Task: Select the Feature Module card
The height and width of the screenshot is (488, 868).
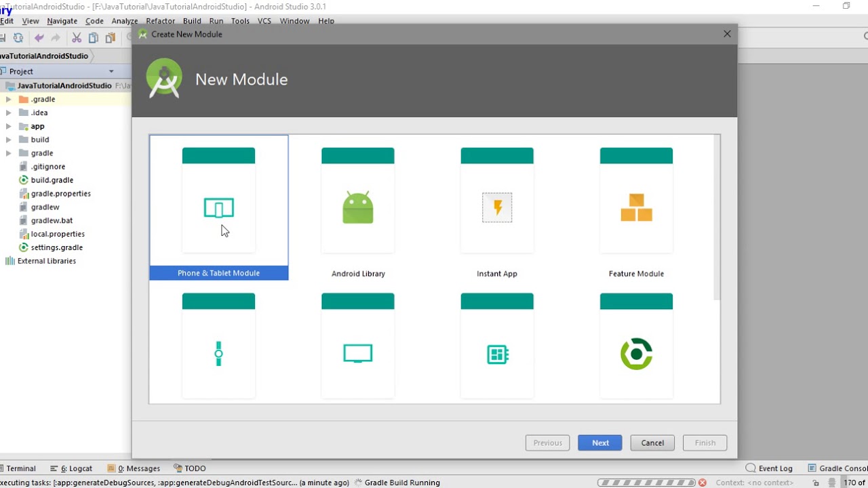Action: point(636,207)
